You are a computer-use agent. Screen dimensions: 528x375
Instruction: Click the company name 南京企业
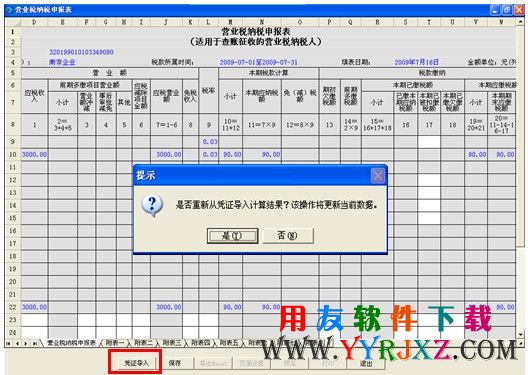click(x=62, y=62)
